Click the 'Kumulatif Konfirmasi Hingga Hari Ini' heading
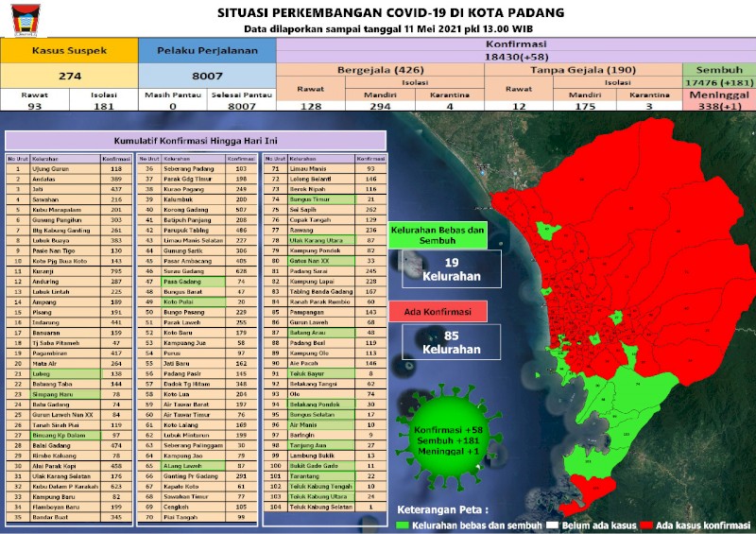 (196, 141)
